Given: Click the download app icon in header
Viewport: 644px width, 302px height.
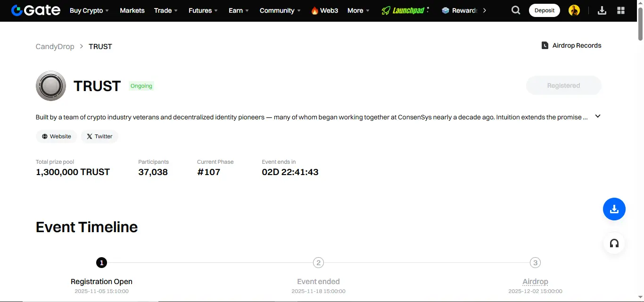Looking at the screenshot, I should coord(602,10).
